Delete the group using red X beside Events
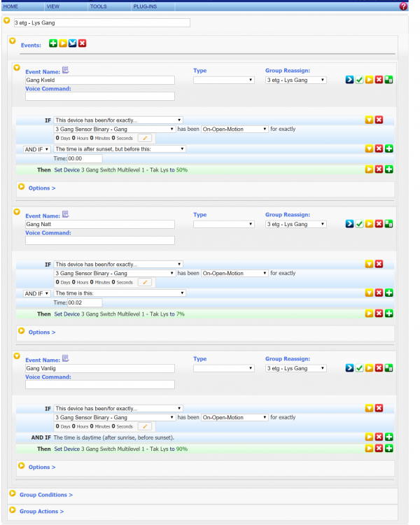This screenshot has height=525, width=420. [x=82, y=43]
